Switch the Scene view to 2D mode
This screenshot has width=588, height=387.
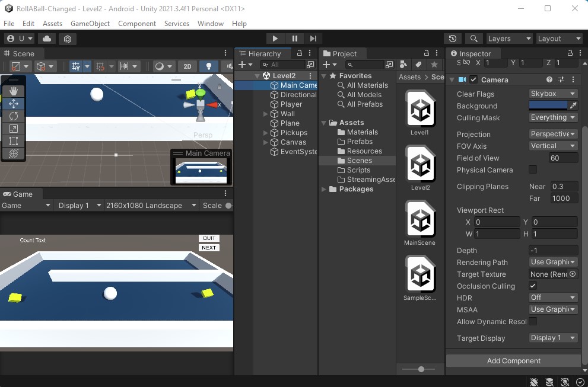click(187, 66)
